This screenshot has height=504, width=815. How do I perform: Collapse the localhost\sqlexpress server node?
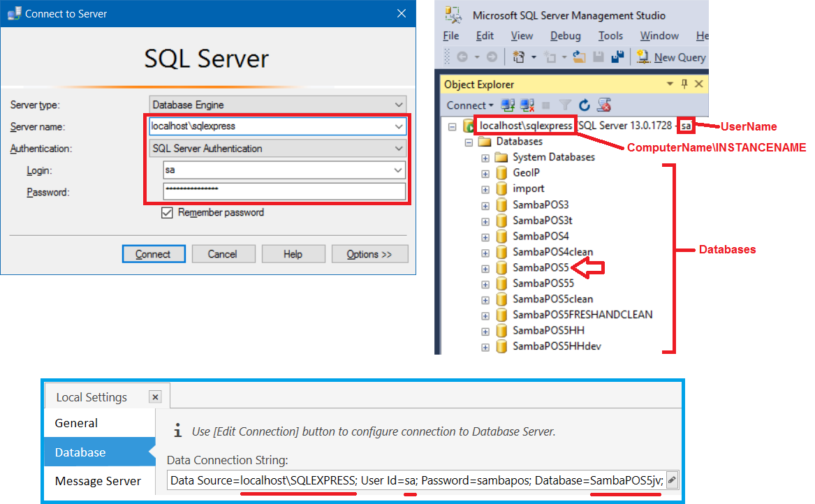453,126
